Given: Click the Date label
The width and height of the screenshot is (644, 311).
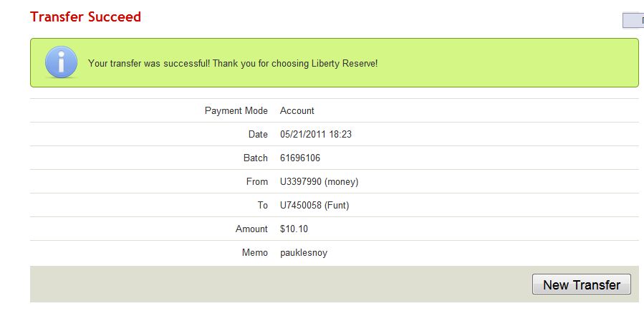Looking at the screenshot, I should pyautogui.click(x=258, y=134).
